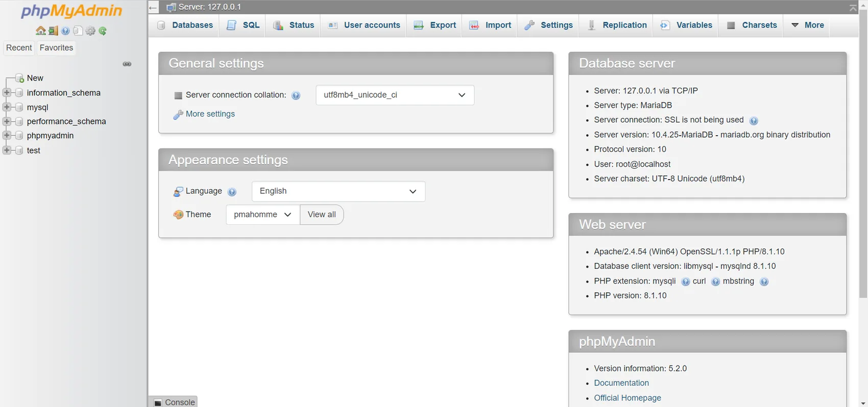Image resolution: width=868 pixels, height=407 pixels.
Task: Reload the navigation panel with green icon
Action: click(103, 31)
